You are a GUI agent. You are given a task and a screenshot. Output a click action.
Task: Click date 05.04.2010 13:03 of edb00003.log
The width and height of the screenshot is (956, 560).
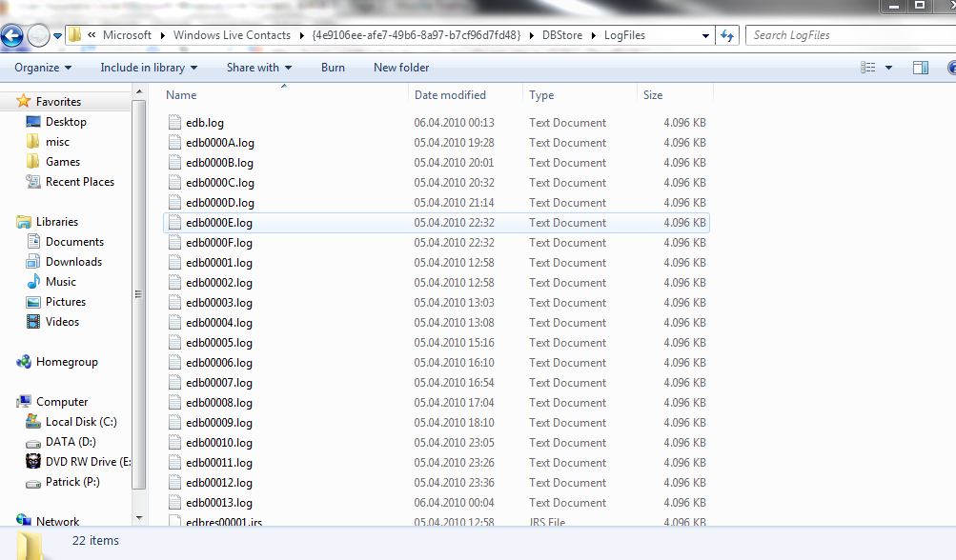coord(455,303)
